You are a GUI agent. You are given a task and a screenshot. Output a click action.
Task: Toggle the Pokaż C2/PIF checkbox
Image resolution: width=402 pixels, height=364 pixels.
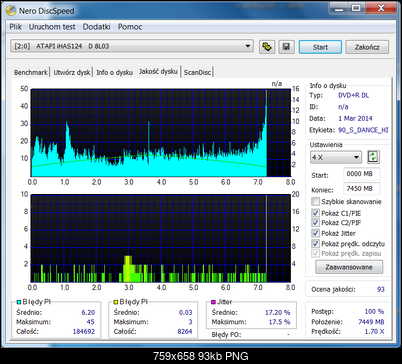[x=315, y=222]
